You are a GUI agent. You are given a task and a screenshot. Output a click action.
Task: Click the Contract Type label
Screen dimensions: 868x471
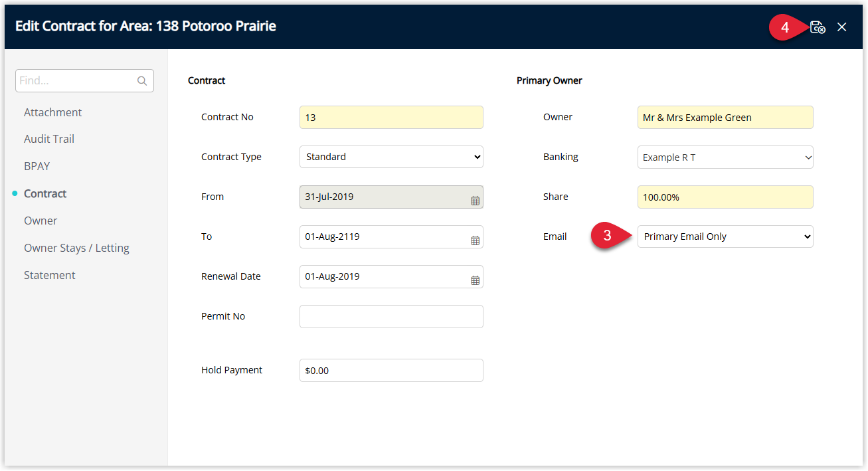coord(231,157)
